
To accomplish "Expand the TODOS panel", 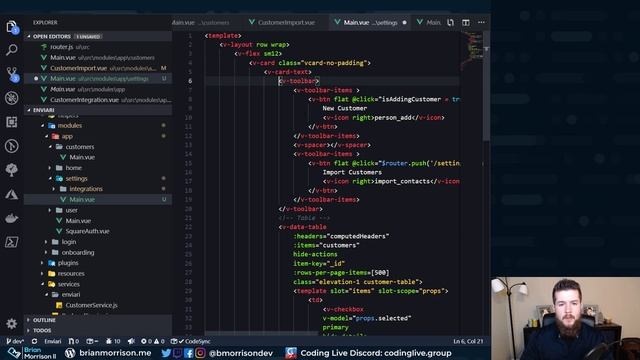I will coord(98,330).
